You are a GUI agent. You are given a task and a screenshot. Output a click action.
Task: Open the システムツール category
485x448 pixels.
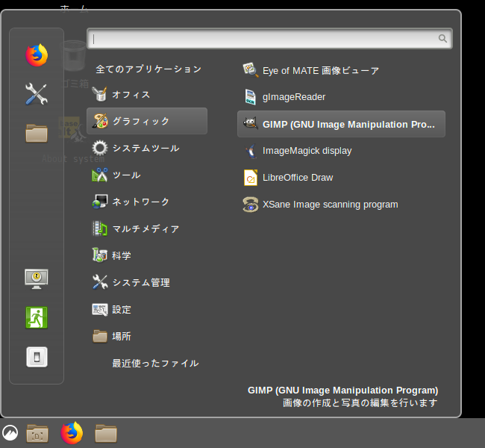[x=147, y=148]
